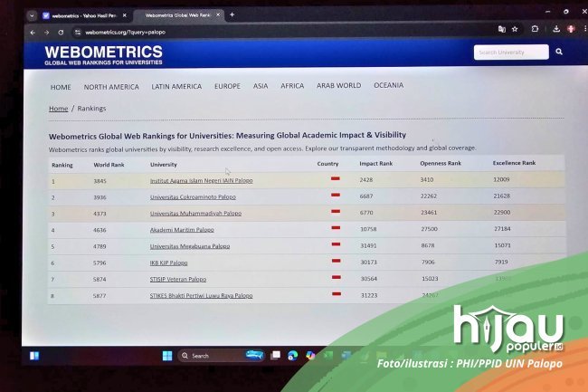Image resolution: width=588 pixels, height=392 pixels.
Task: Click the Search University input field
Action: click(511, 53)
